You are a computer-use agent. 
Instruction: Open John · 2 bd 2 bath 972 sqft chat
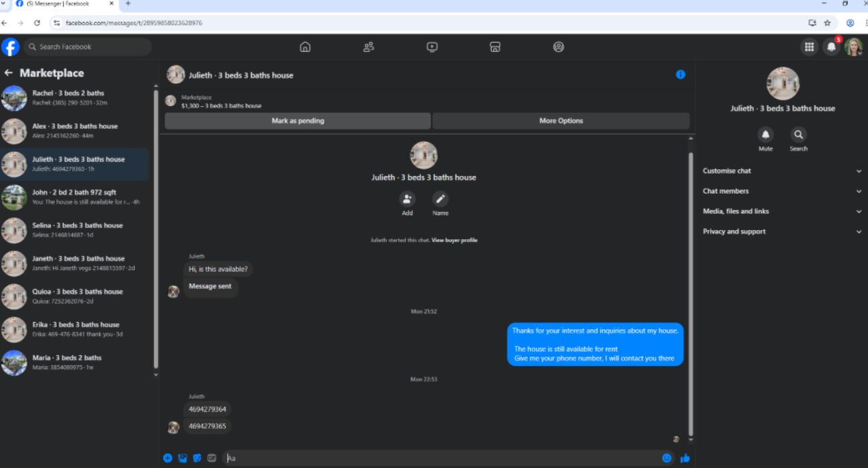pyautogui.click(x=75, y=197)
